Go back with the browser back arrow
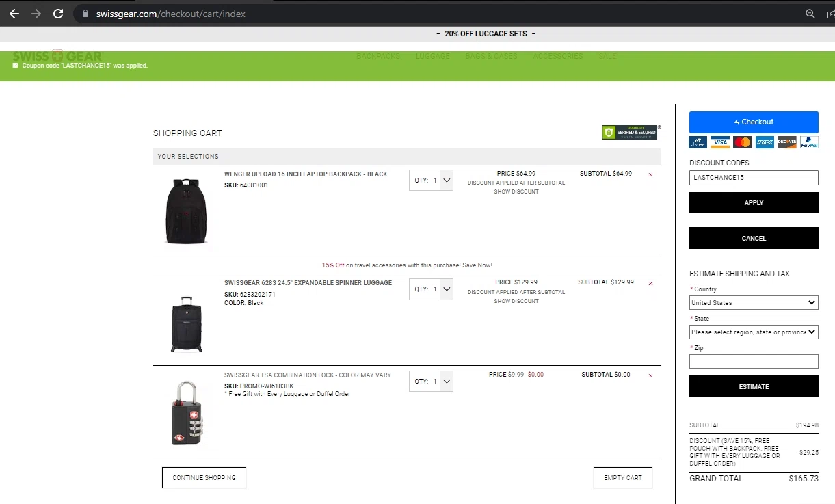The width and height of the screenshot is (835, 504). coord(14,14)
